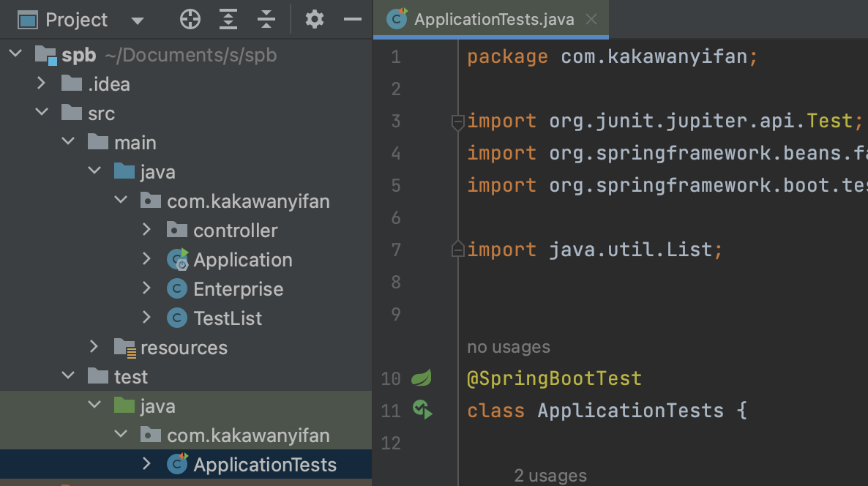Click the Select Opened File crosshair icon
This screenshot has height=486, width=868.
coord(190,20)
